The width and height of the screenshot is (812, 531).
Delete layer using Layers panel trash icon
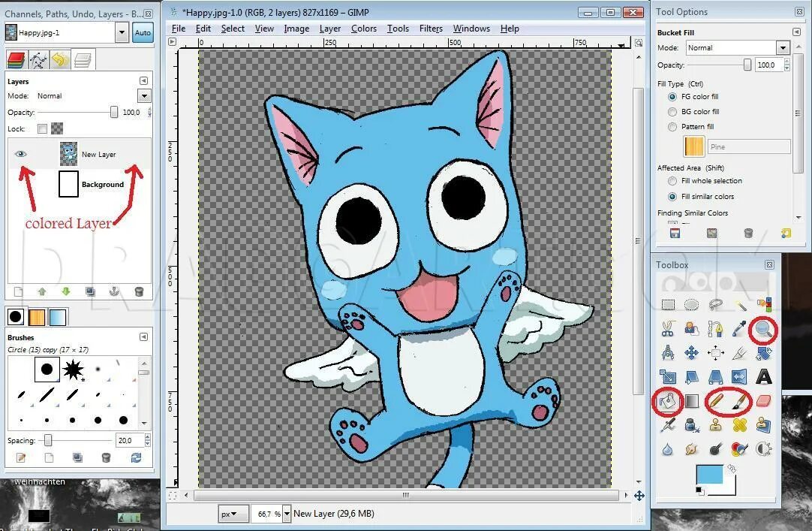(x=139, y=291)
